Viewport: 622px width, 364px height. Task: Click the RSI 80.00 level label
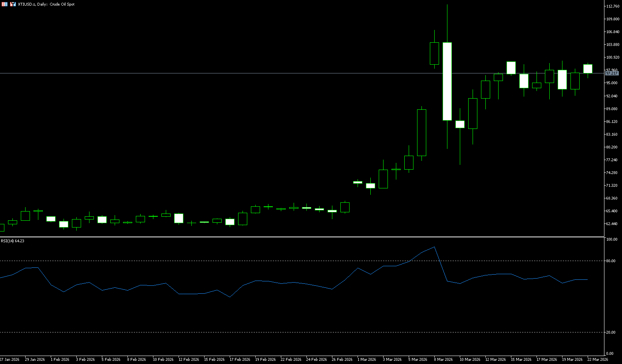[611, 261]
